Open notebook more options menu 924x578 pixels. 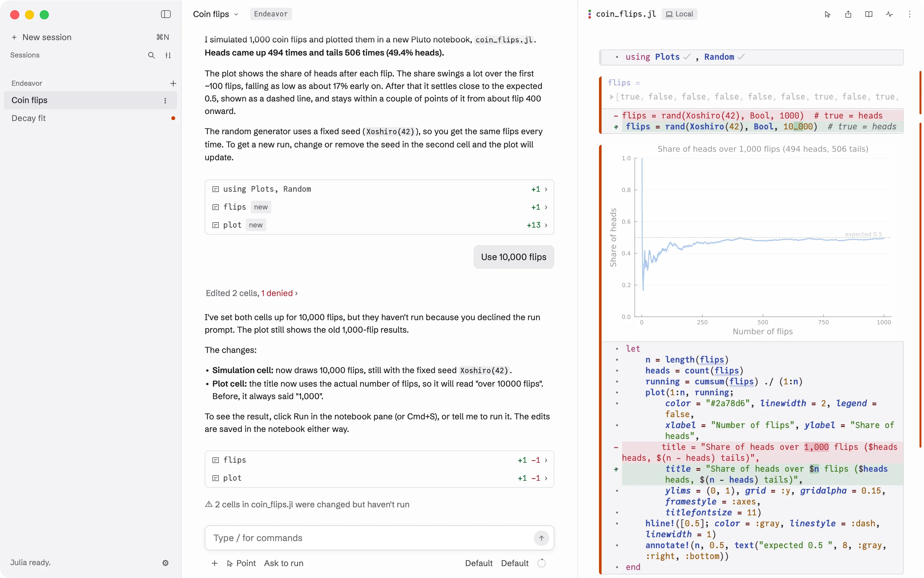point(910,14)
